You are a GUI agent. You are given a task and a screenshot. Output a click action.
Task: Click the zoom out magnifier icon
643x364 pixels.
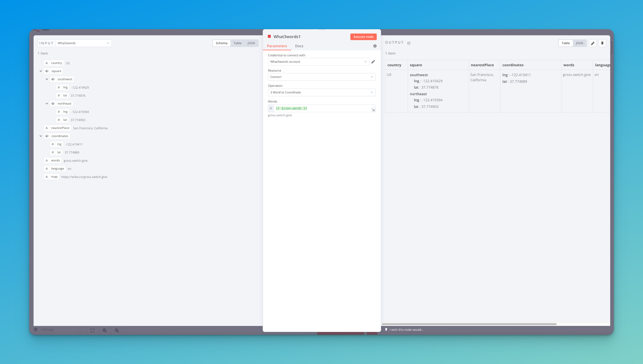coord(117,330)
